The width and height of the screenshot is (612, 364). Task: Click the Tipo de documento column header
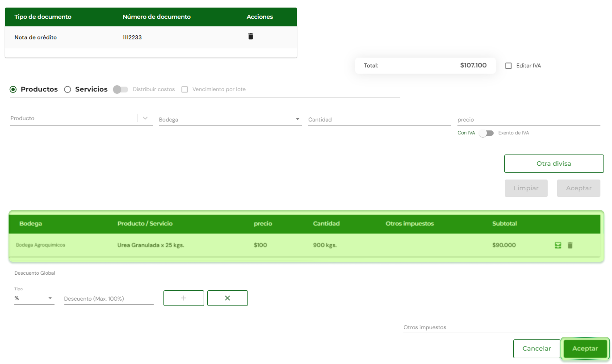click(43, 17)
